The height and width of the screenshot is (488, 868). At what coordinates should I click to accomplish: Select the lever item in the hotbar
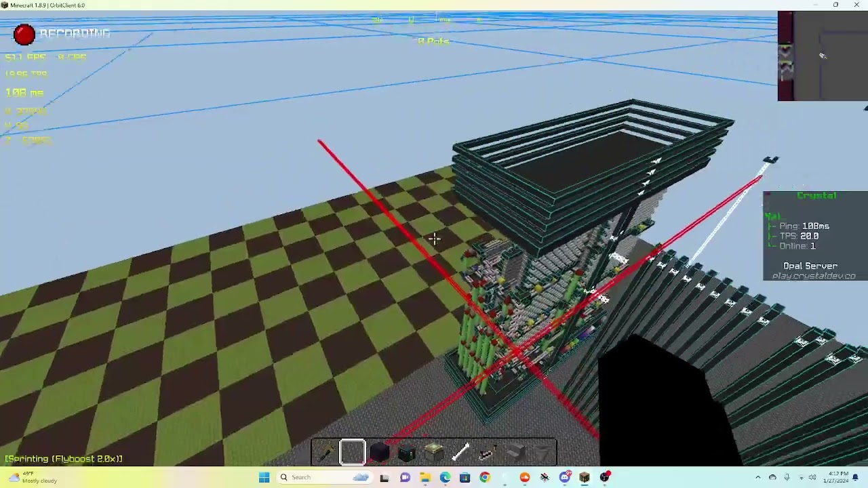pos(488,453)
